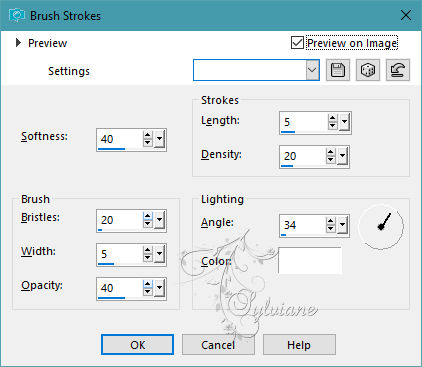
Task: Click the Save Preset floppy disk icon
Action: click(338, 70)
